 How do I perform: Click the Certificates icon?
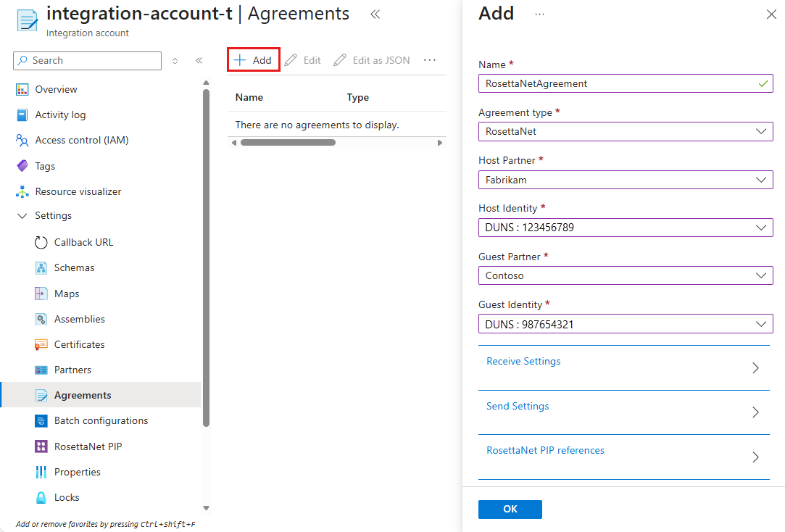41,344
